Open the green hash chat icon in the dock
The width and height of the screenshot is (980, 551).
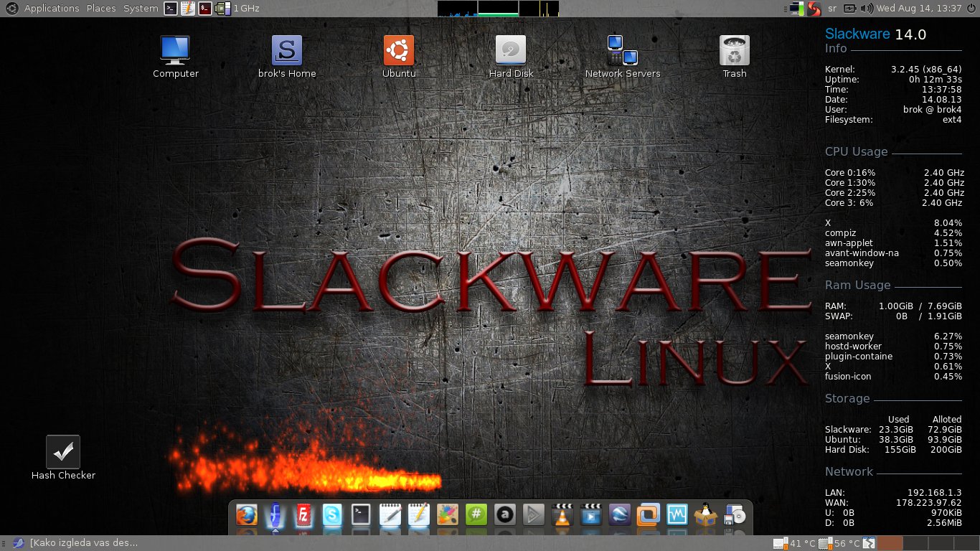[476, 515]
